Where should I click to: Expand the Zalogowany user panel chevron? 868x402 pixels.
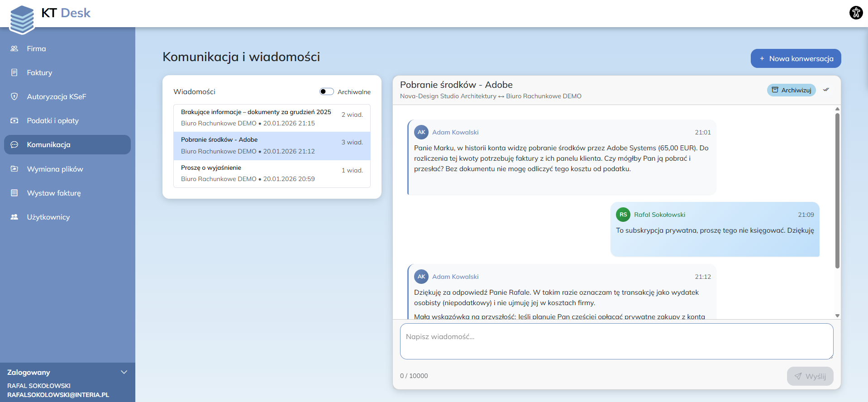[x=124, y=372]
